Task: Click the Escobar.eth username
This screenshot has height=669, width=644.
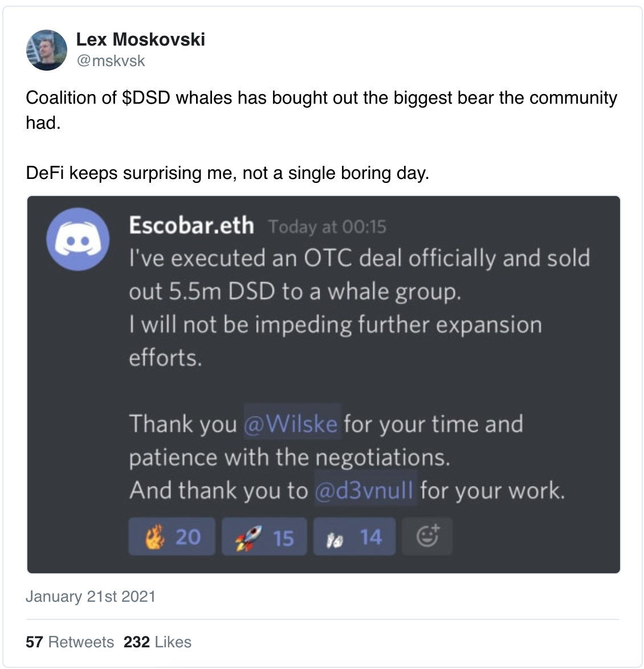Action: click(x=191, y=225)
